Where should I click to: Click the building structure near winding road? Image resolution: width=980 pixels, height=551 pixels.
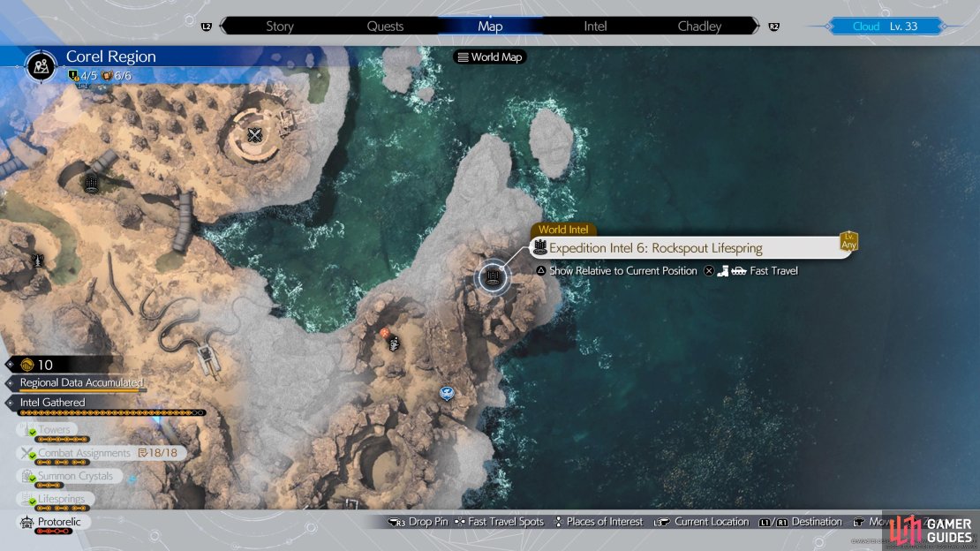point(207,359)
